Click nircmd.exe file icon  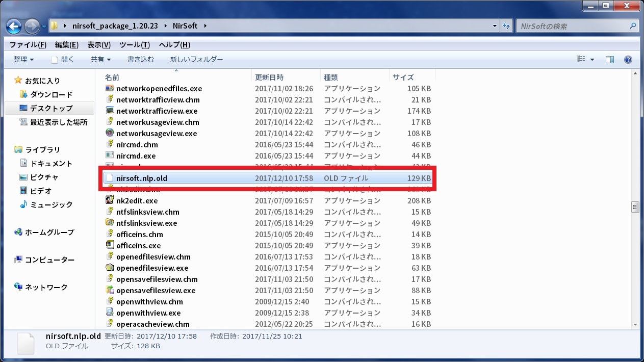coord(109,156)
